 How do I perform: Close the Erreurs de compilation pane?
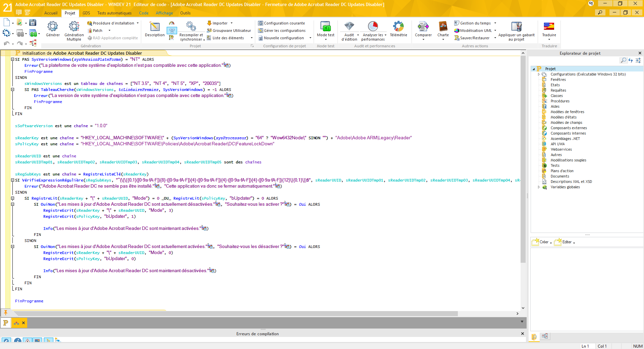tap(522, 334)
